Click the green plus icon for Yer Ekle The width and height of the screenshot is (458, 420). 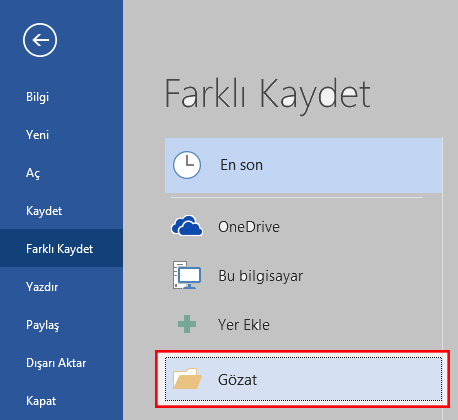(187, 324)
